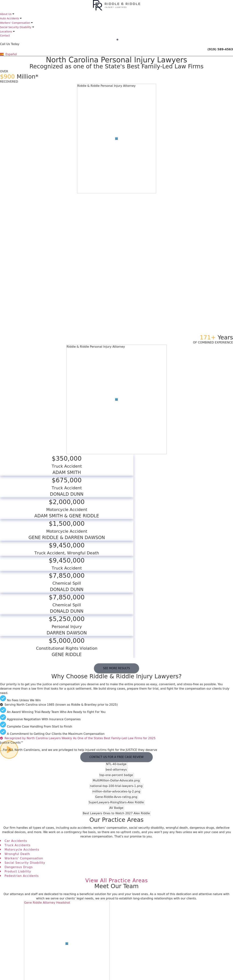Screen dimensions: 233x980
Task: Open the Truck Accidents practice area link
Action: [18, 845]
